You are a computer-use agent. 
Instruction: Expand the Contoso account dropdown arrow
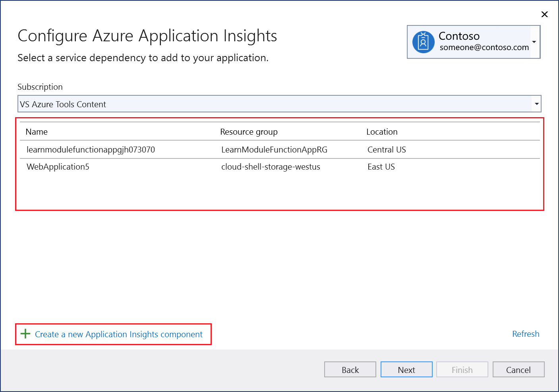[534, 42]
